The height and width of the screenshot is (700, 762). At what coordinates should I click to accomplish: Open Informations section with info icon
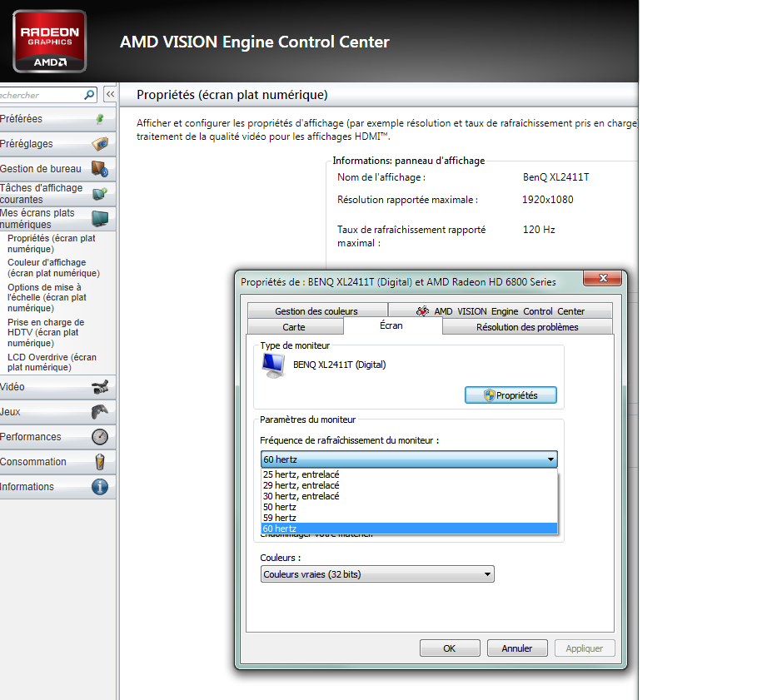click(x=99, y=487)
